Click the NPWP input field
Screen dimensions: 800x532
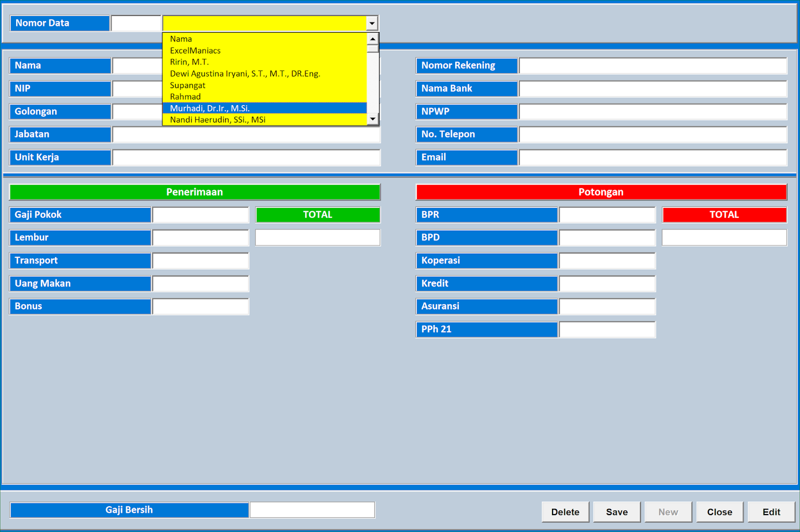tap(652, 111)
